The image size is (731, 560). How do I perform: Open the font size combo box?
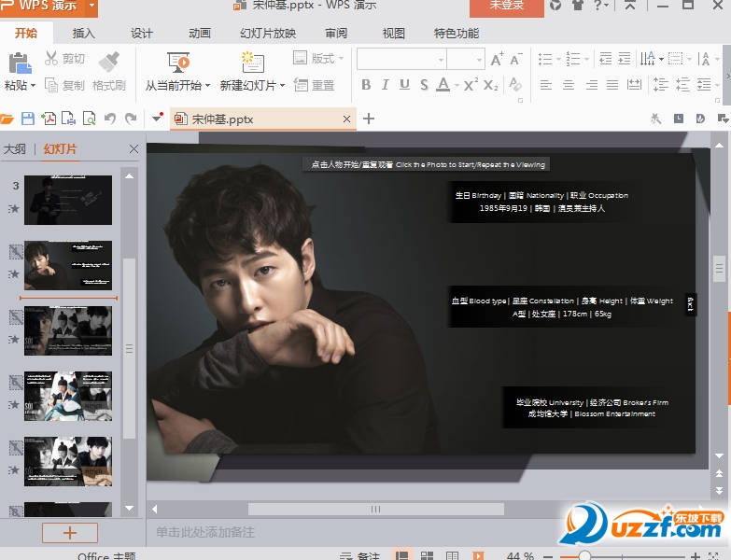click(466, 59)
